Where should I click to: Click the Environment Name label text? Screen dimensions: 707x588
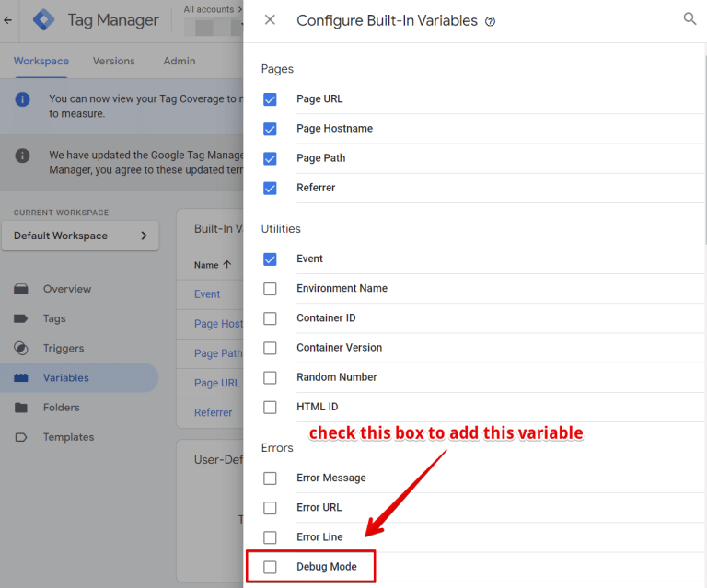(342, 288)
